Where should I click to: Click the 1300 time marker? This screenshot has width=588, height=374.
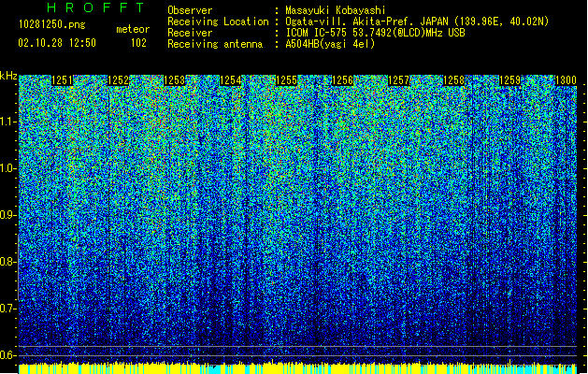pos(566,80)
